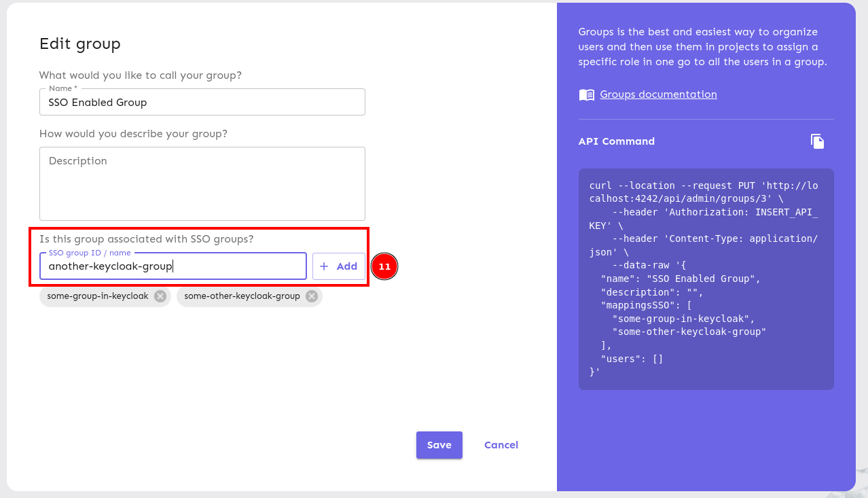Open the Groups documentation link
The image size is (868, 498).
click(658, 94)
